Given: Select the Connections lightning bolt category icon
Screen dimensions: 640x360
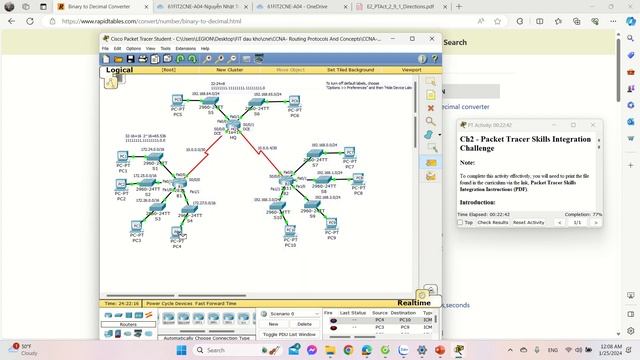Looking at the screenshot, I should tap(149, 315).
